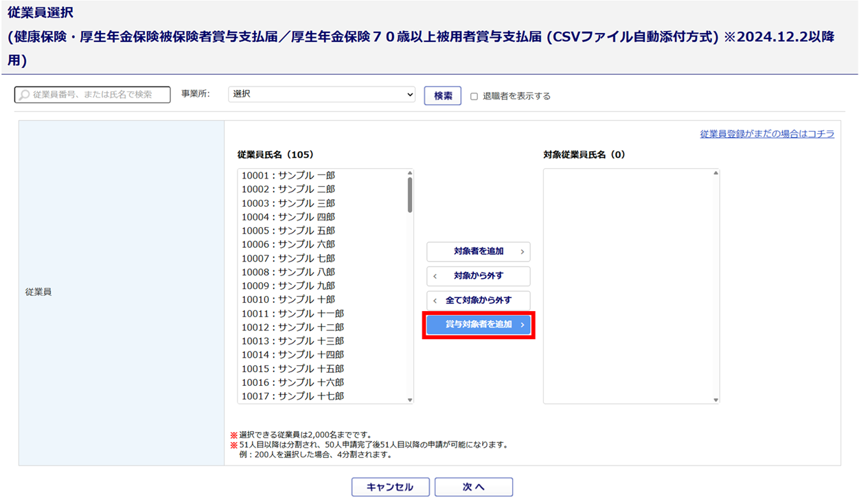Click employee list scrollbar down arrow
Viewport: 859px width, 504px height.
(x=410, y=400)
